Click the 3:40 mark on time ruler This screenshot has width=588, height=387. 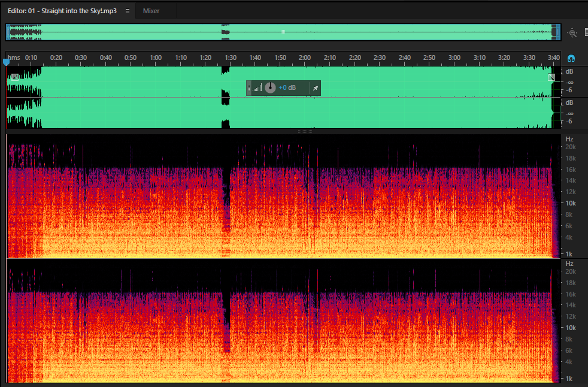[553, 58]
